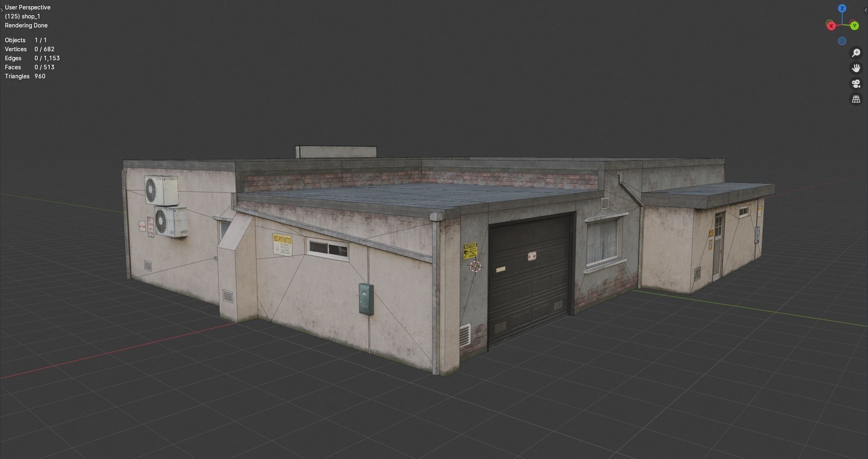Viewport: 868px width, 459px height.
Task: Click the zoom magnifier viewport icon
Action: 856,53
